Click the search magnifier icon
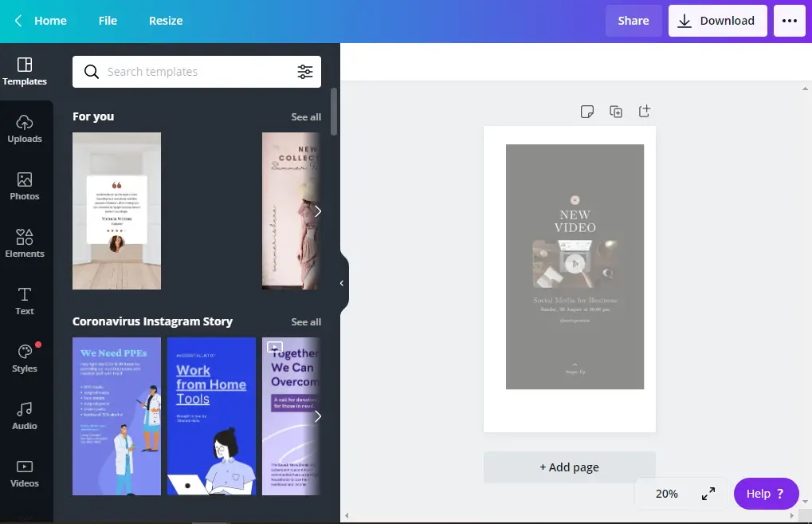The image size is (812, 524). point(91,72)
